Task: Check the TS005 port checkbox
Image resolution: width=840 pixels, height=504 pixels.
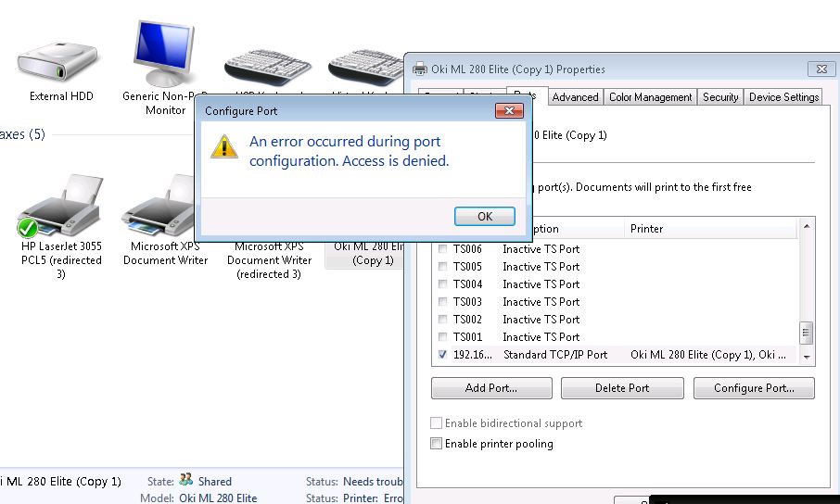Action: [x=442, y=266]
